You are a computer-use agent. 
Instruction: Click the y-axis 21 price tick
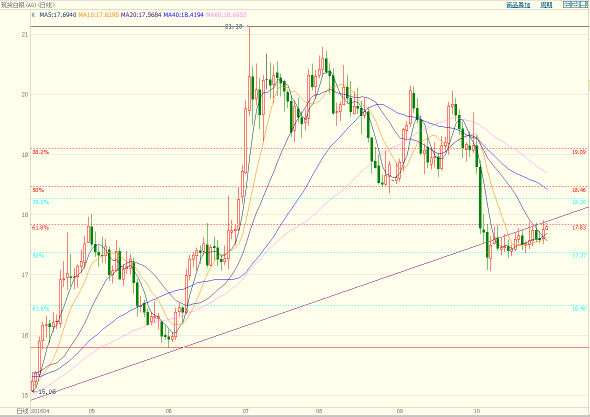(25, 35)
